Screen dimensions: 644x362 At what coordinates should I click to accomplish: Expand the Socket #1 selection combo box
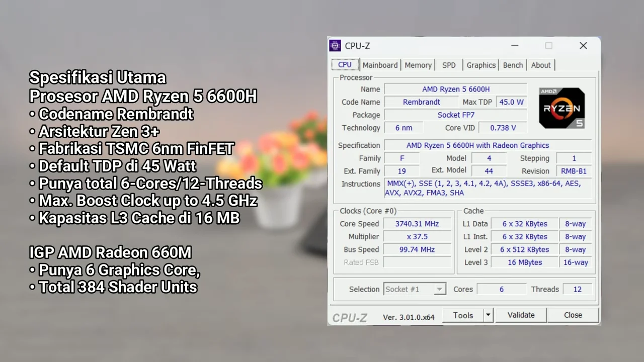pyautogui.click(x=415, y=289)
